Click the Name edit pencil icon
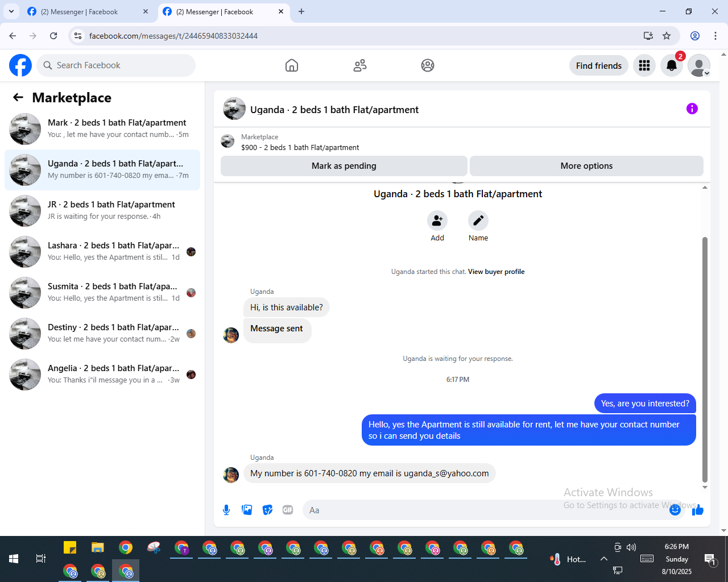Screen dimensions: 728x582 tap(478, 221)
